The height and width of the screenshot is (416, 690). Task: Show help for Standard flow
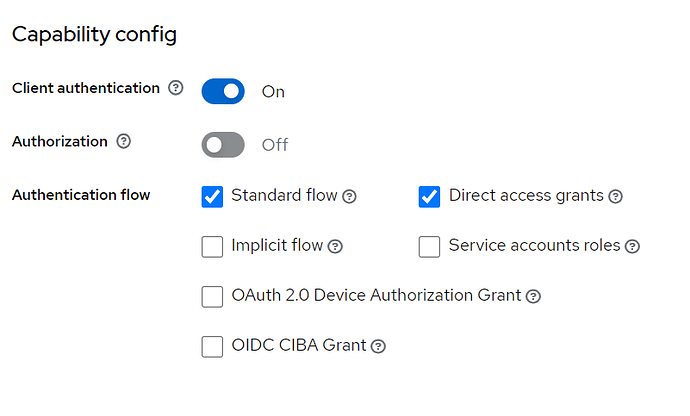click(350, 196)
